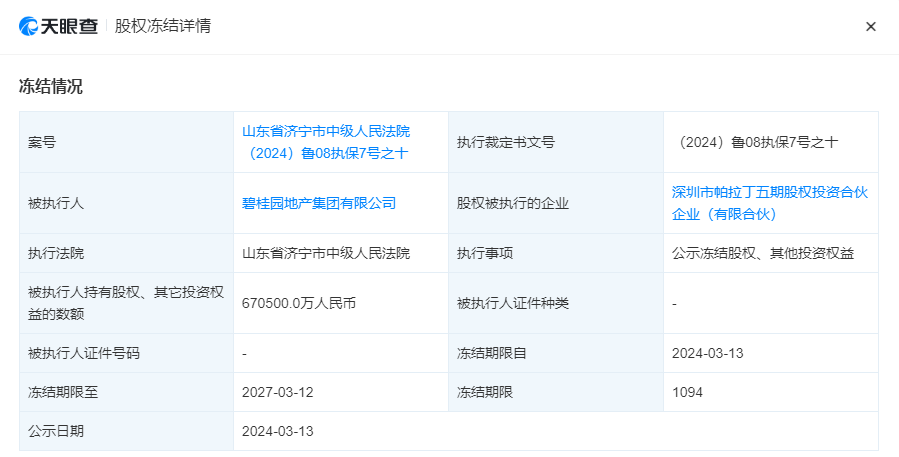This screenshot has height=457, width=899.
Task: Select the 案号 label cell
Action: tap(127, 142)
